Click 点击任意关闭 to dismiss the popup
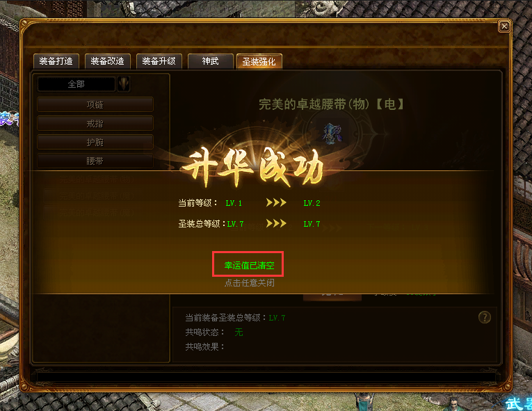This screenshot has height=411, width=532. pyautogui.click(x=250, y=283)
